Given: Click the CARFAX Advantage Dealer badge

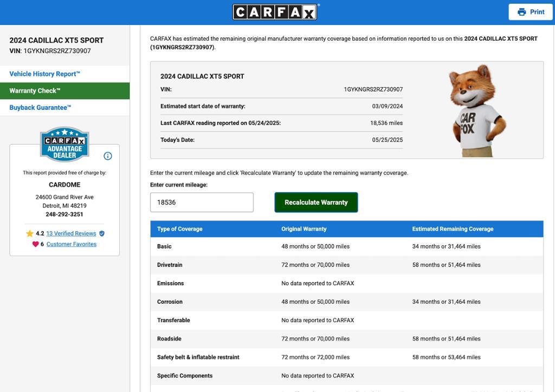Looking at the screenshot, I should 64,144.
